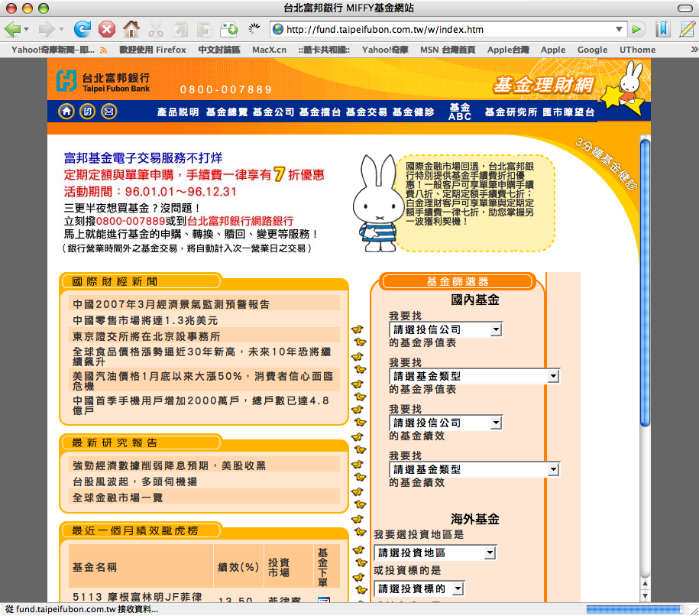Click the page loading progress bar
Screen dimensions: 699x616
coord(634,609)
